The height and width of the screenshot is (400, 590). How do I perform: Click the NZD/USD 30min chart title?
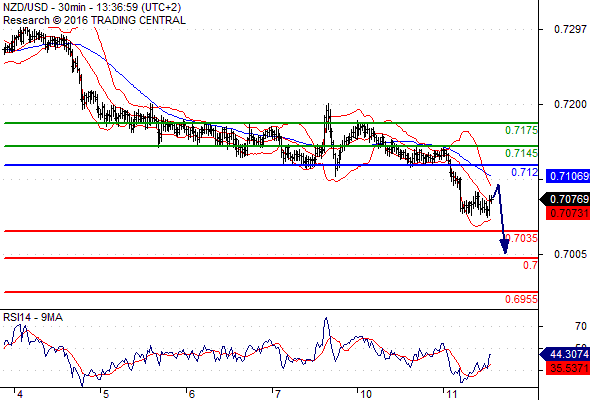[x=92, y=7]
